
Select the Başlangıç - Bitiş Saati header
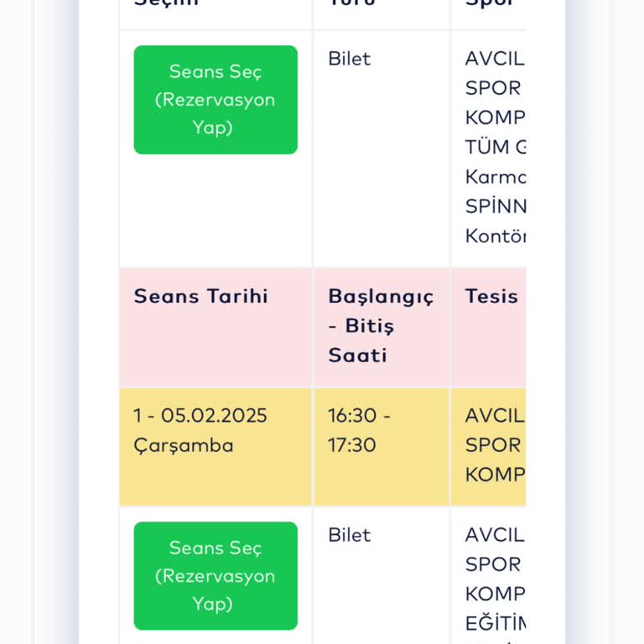pyautogui.click(x=381, y=325)
